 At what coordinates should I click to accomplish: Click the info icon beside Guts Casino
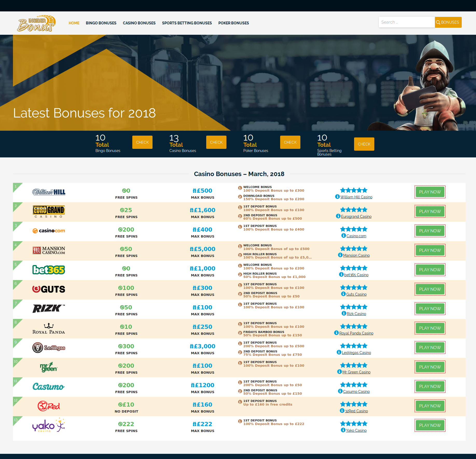click(x=343, y=294)
